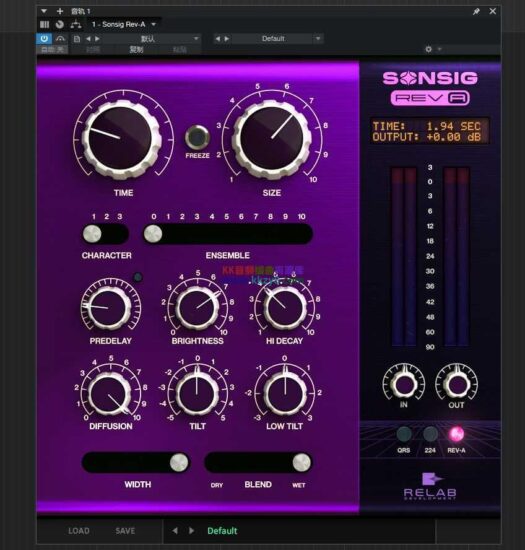Click the input level meter

pos(404,257)
